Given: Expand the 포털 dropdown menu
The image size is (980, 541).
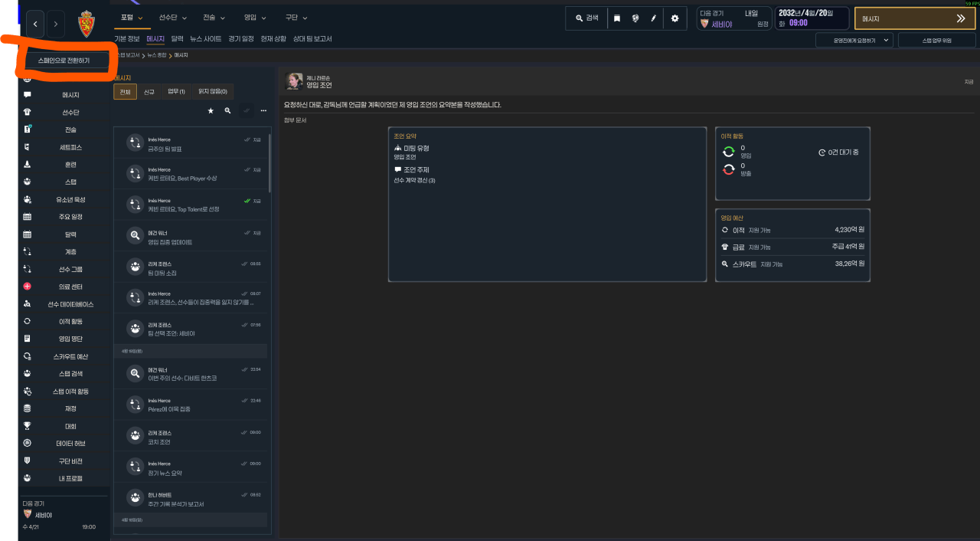Looking at the screenshot, I should point(132,17).
